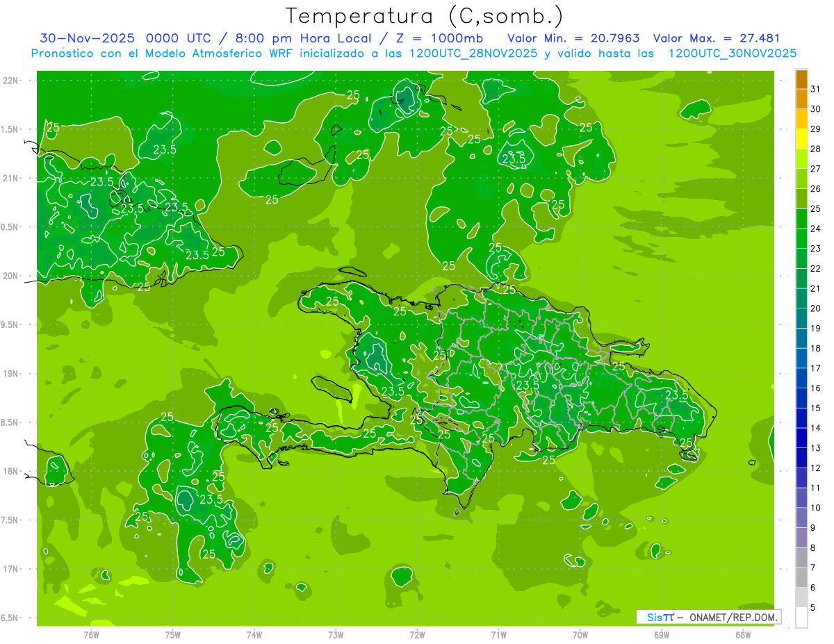Pick the green swatch between 24 and 25

coord(801,219)
